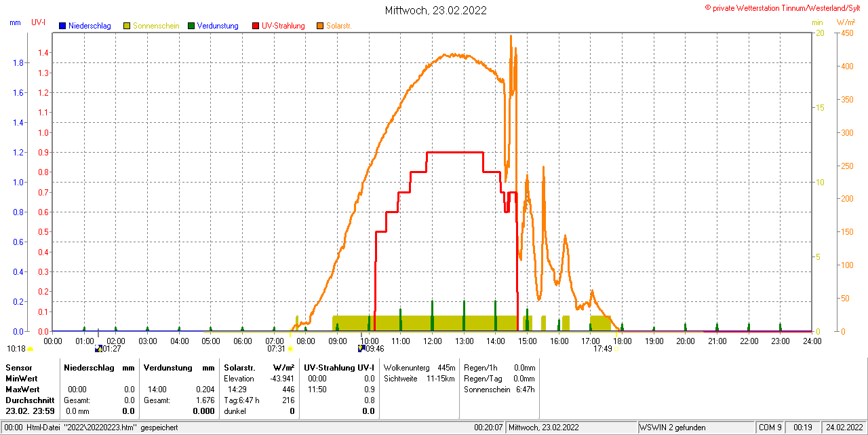Click the UV-Strahlung UV-I column header
The image size is (868, 435).
click(339, 367)
